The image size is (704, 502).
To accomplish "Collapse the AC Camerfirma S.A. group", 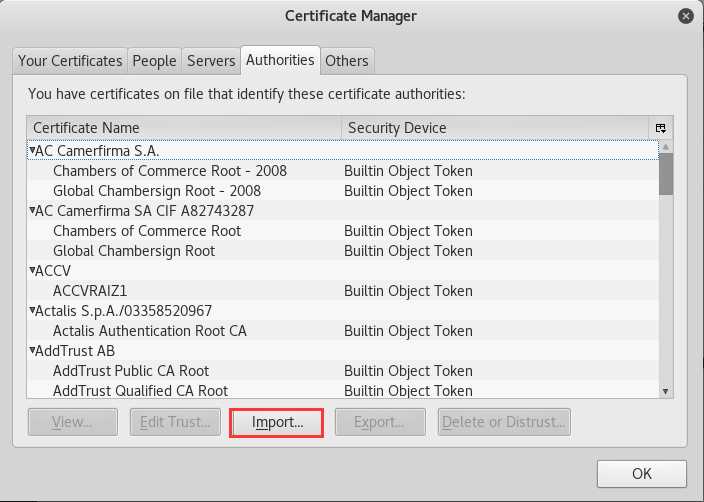I will [x=32, y=150].
